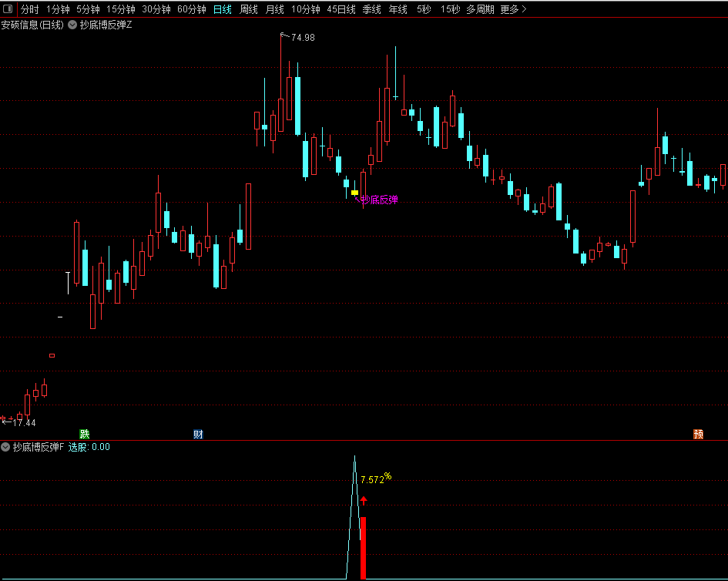Click the blue 财 financial marker
Viewport: 728px width, 581px height.
[198, 434]
